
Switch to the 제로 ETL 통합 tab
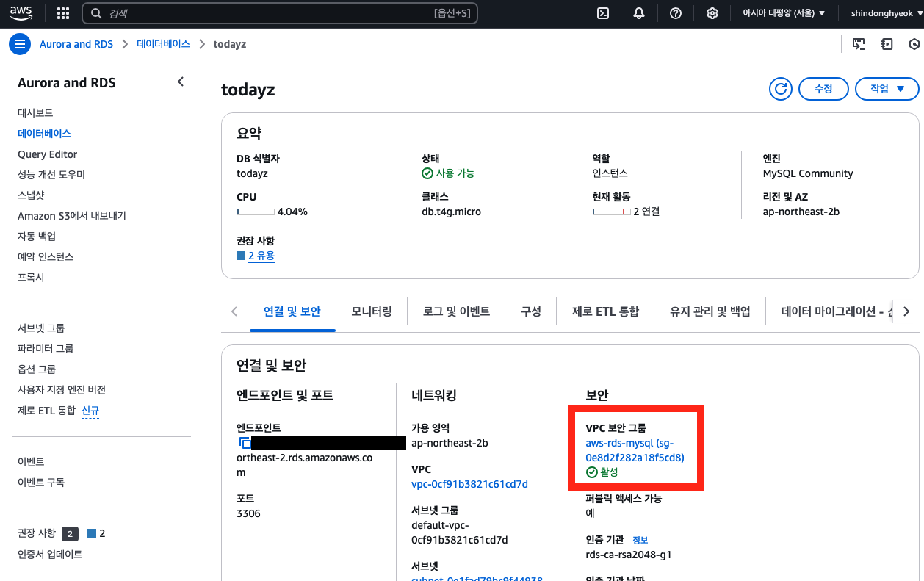605,311
